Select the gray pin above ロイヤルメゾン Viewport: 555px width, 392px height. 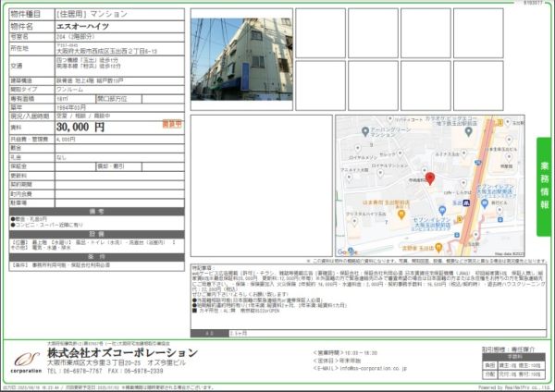(x=357, y=148)
